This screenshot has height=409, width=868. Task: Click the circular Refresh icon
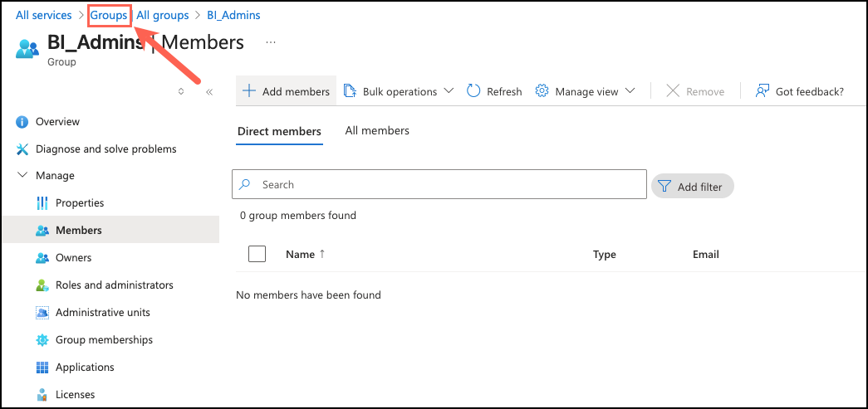[x=473, y=91]
